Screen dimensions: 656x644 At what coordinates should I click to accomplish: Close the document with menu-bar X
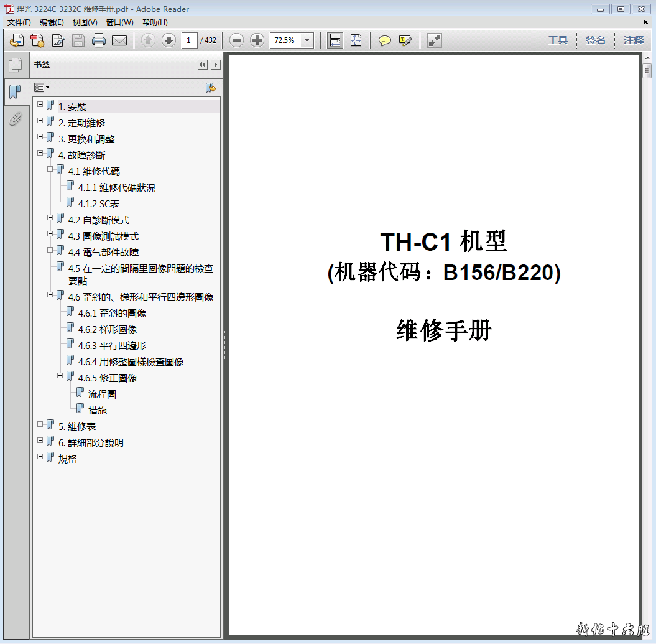coord(645,22)
